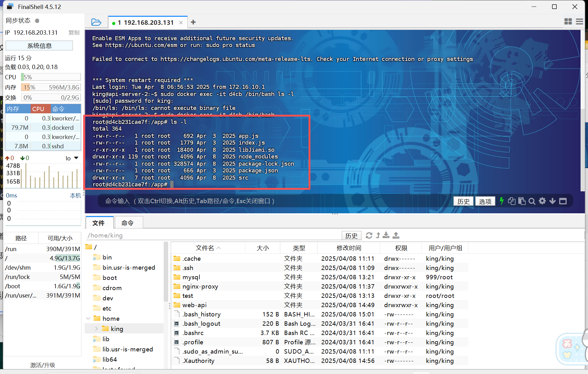The width and height of the screenshot is (588, 374).
Task: Expand the king folder in tree
Action: 96,328
